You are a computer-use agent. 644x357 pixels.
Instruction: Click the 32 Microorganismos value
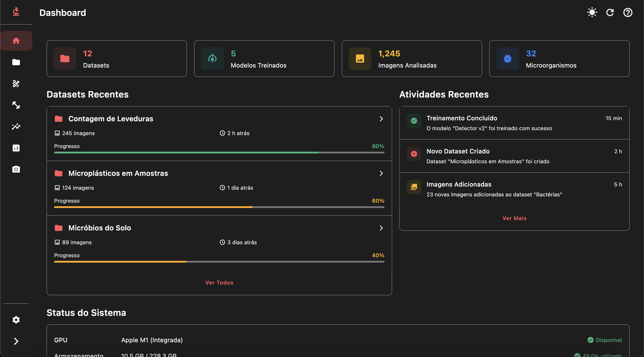[x=531, y=53]
